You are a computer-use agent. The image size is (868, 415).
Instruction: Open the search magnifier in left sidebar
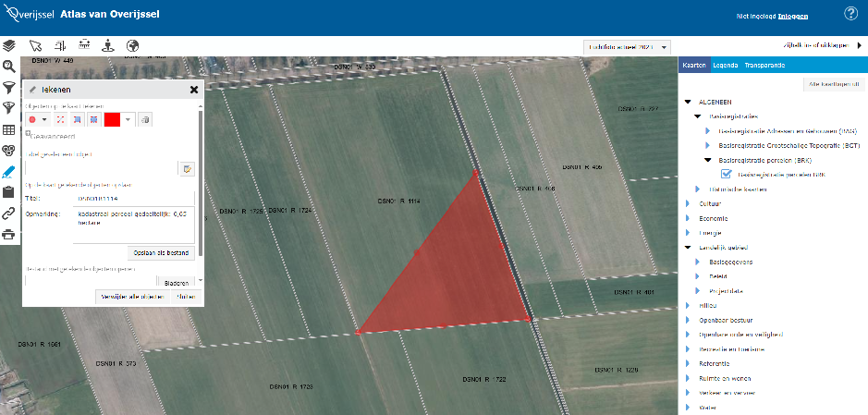coord(9,67)
